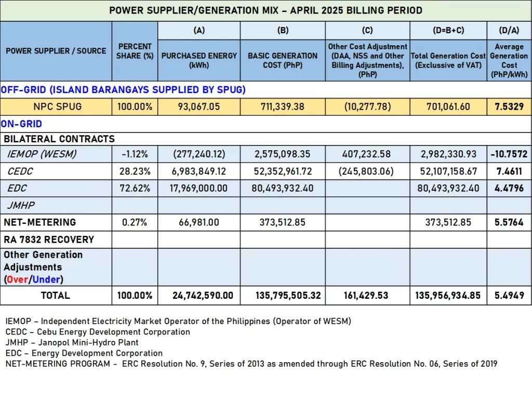Viewport: 532px width, 399px height.
Task: Click the 'BASIC GENERATION COST (PhP)' header
Action: 283,60
